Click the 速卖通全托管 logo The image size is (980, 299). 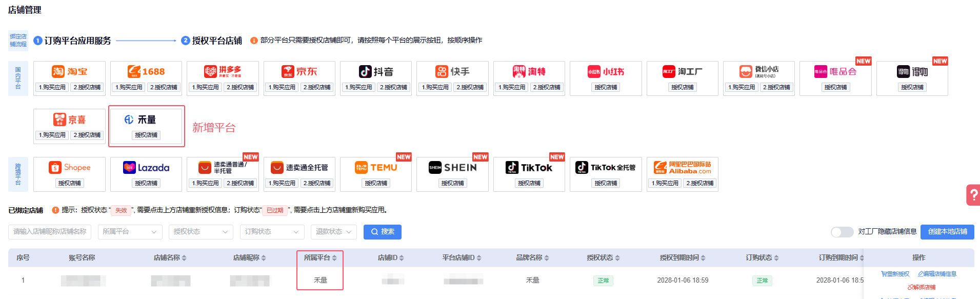[299, 168]
